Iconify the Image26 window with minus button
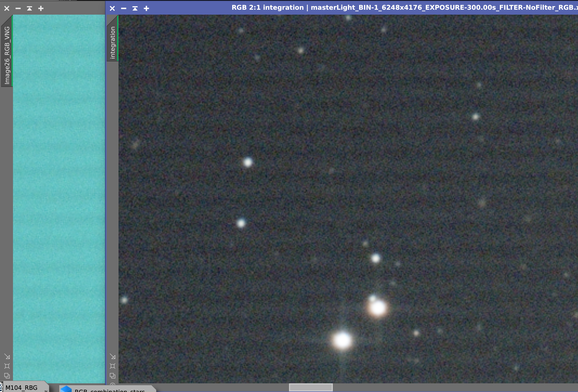 click(18, 8)
